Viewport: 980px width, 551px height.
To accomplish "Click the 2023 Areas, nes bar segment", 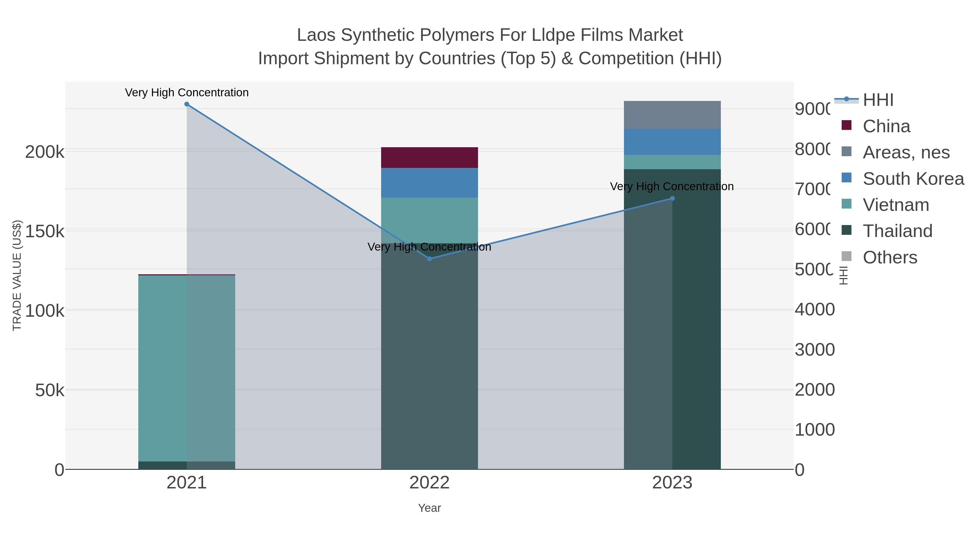I will click(672, 115).
